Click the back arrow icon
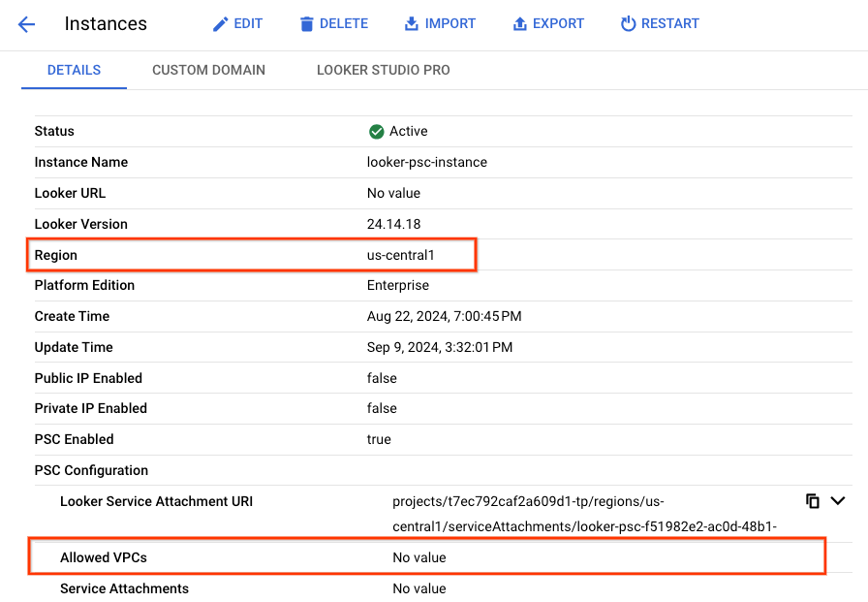 pos(26,24)
